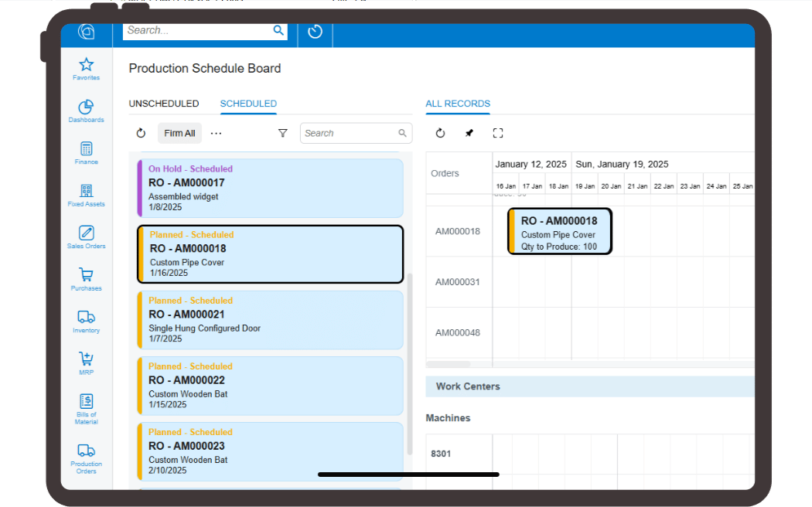The image size is (812, 507).
Task: Open the three-dots more actions menu
Action: (216, 133)
